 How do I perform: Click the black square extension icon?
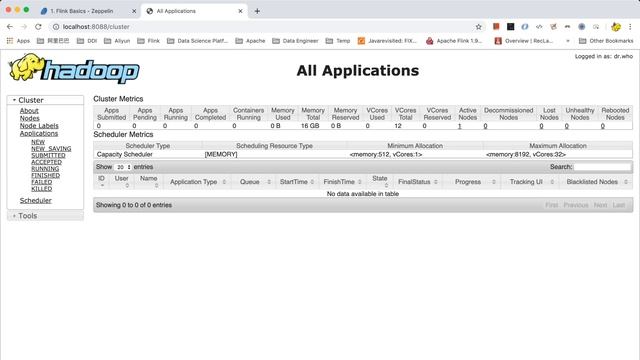pos(511,27)
